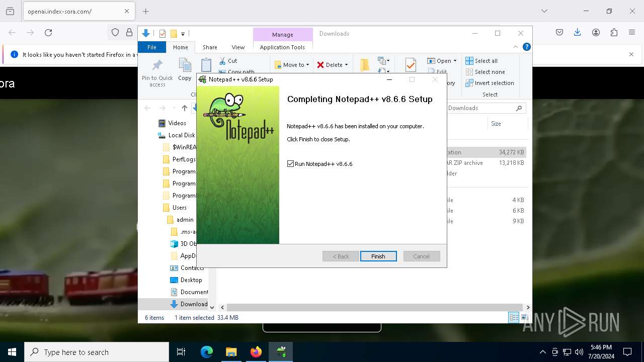Uncheck Run Notepad++ v8.6.6 checkbox
Viewport: 644px width, 362px height.
click(290, 164)
